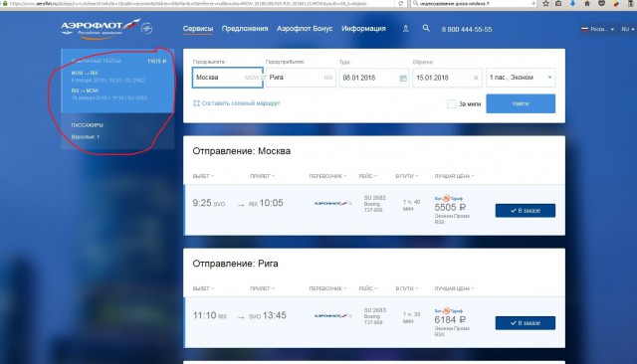Sort Riga flights by 'В пути' column

coord(407,288)
